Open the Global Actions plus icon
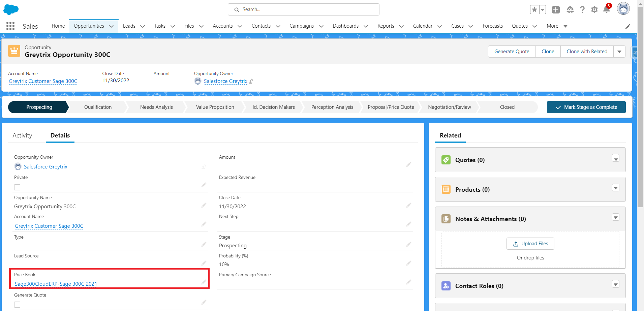 click(556, 10)
